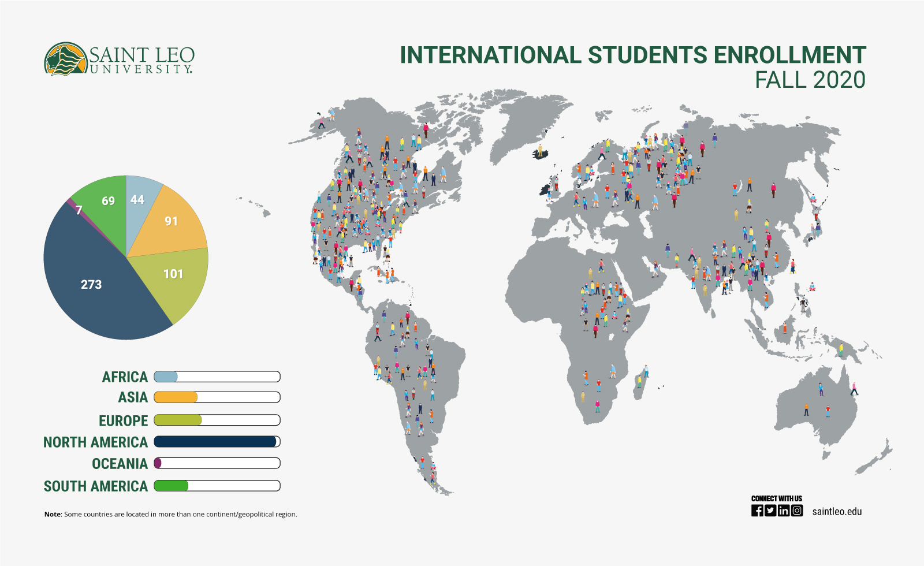Visit the saintleo.edu link

837,512
